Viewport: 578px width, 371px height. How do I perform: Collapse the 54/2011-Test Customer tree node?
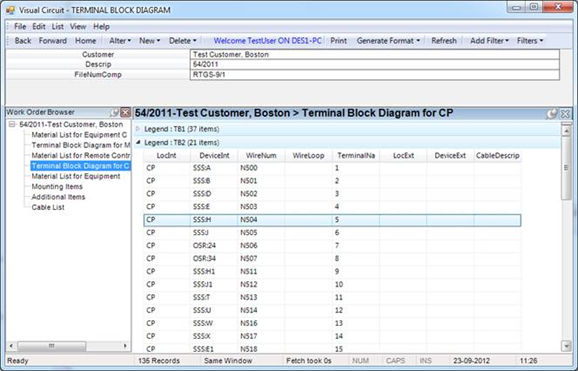point(12,124)
